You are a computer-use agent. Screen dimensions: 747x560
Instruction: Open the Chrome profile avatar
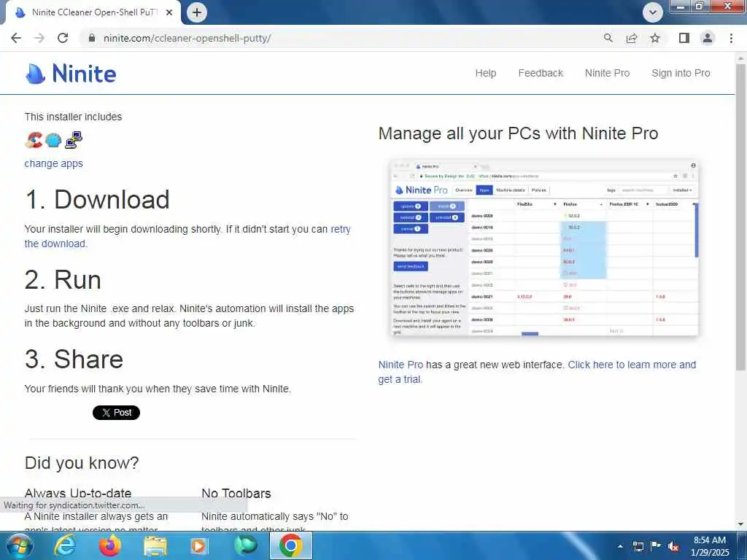click(x=708, y=38)
